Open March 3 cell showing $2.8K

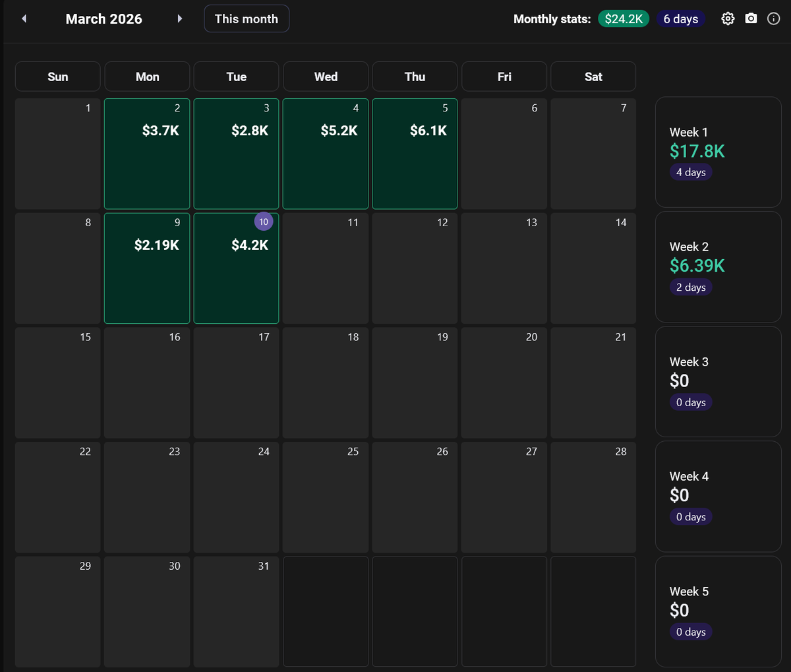(237, 154)
